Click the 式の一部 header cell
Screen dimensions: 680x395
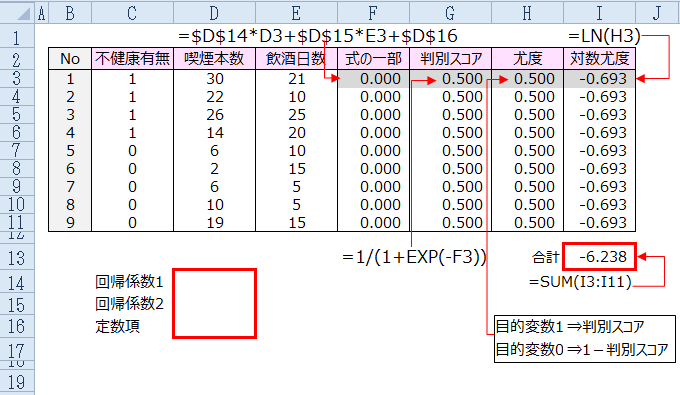pyautogui.click(x=373, y=59)
